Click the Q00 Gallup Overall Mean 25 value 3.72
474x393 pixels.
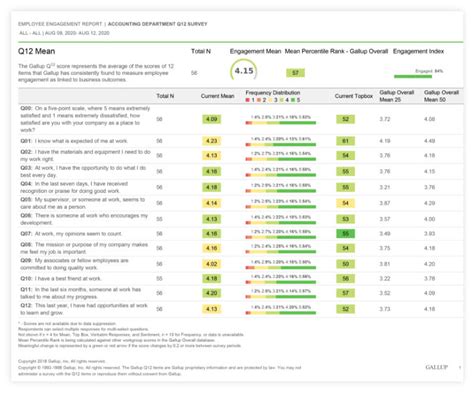[385, 119]
